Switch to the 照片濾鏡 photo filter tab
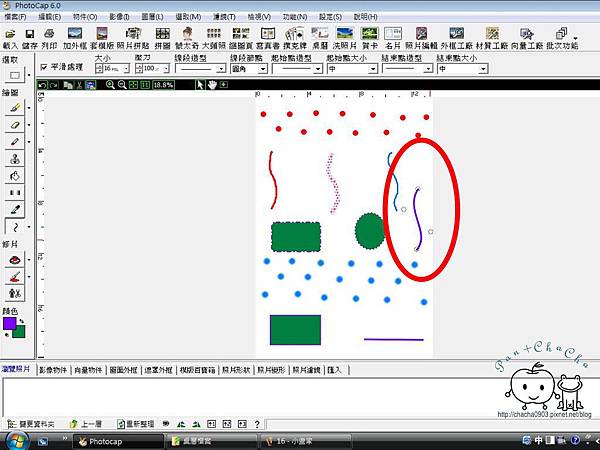This screenshot has height=450, width=600. pyautogui.click(x=307, y=370)
